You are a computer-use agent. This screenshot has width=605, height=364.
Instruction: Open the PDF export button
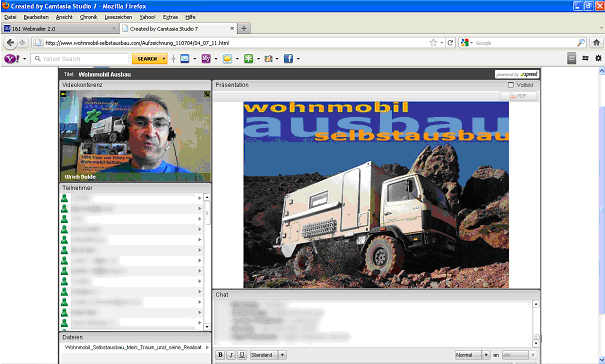click(x=519, y=96)
